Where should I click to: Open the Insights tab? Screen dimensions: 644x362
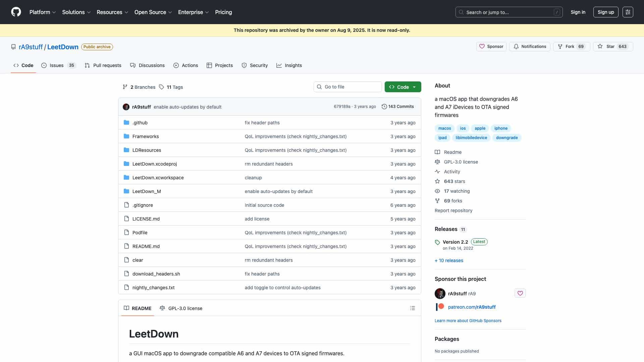point(289,65)
